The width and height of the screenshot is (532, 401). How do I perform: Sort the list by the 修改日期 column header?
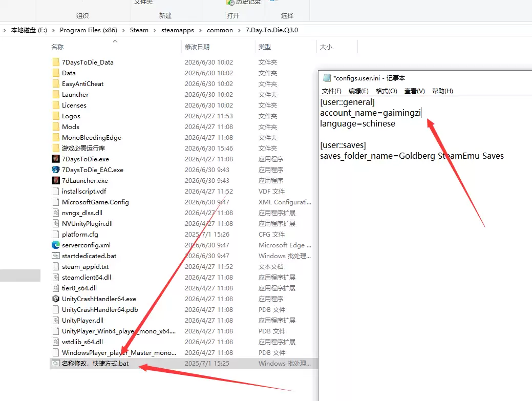point(197,47)
